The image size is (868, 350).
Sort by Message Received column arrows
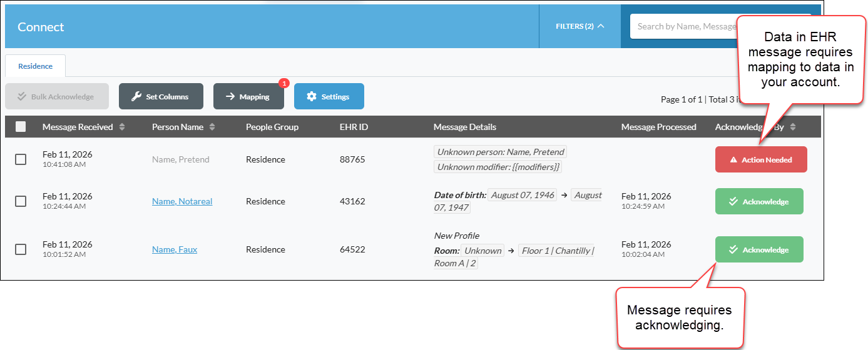pos(122,127)
